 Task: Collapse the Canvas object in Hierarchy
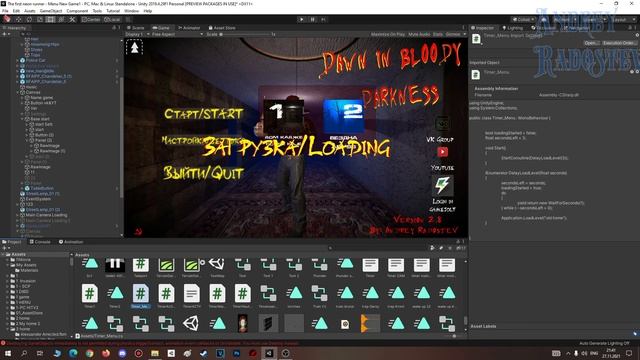pyautogui.click(x=18, y=92)
